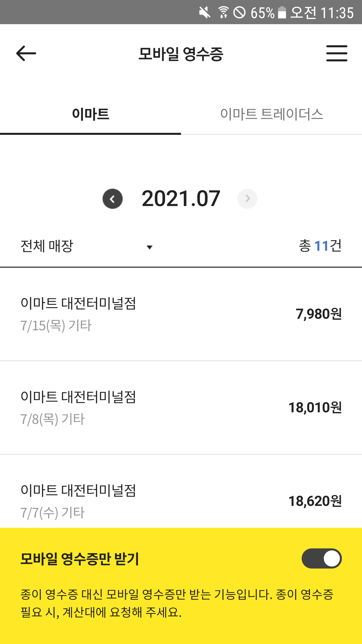The image size is (362, 644).
Task: Expand the 전체 매장 store dropdown
Action: pyautogui.click(x=47, y=246)
